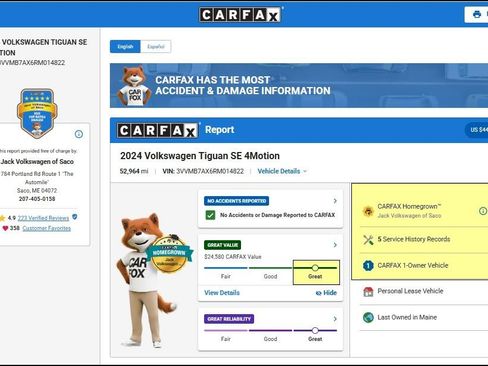Click the Car Fox mascot image
Screen dimensions: 488x366
(147, 281)
